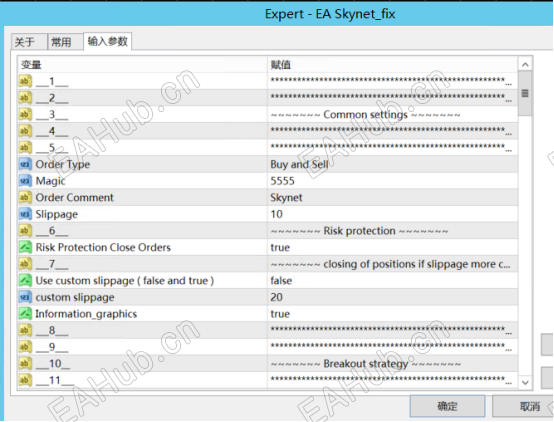Select 'Use custom slippage ( false and true )' name
554x422 pixels.
tap(125, 281)
